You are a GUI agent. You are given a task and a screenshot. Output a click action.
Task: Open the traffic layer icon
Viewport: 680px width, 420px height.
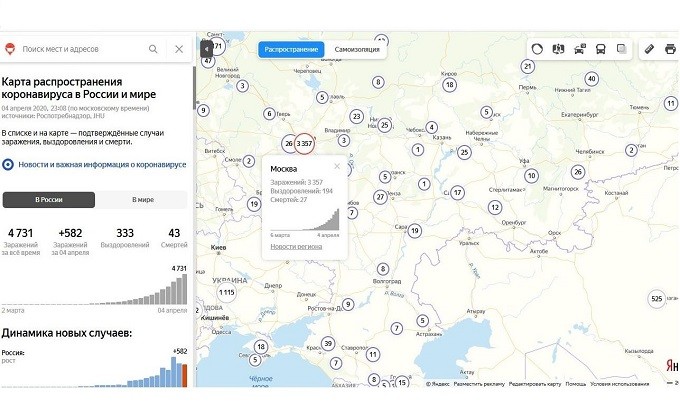[537, 48]
